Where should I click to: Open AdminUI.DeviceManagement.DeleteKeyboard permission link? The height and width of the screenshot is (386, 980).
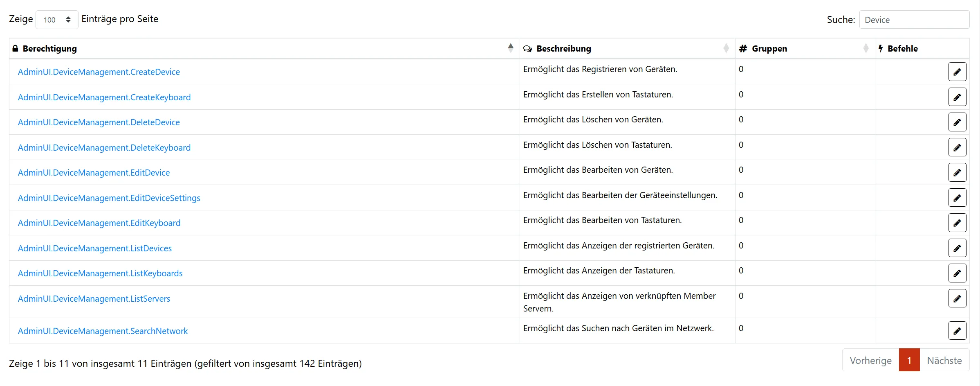104,148
